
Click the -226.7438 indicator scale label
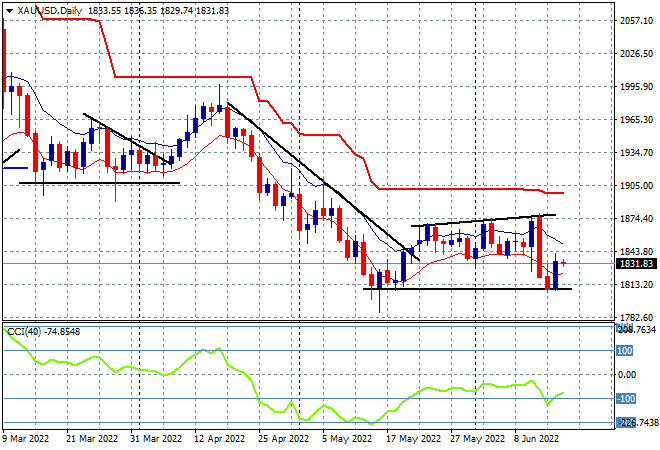[x=637, y=423]
